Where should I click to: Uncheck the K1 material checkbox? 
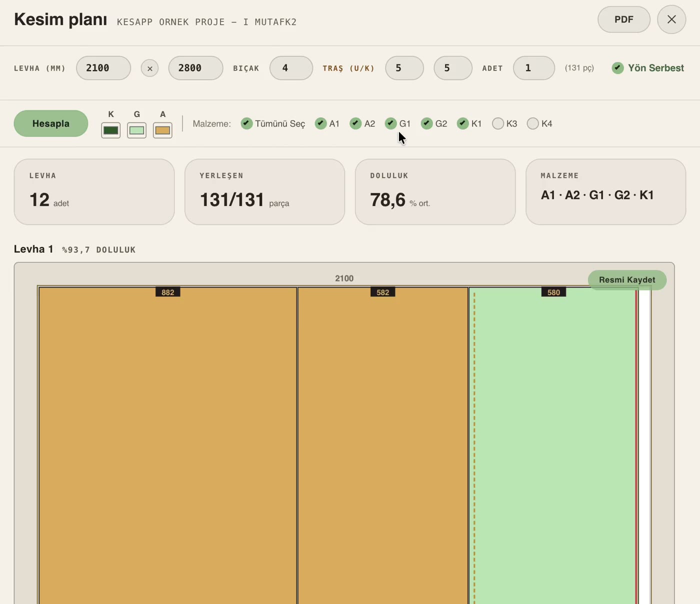pyautogui.click(x=462, y=123)
